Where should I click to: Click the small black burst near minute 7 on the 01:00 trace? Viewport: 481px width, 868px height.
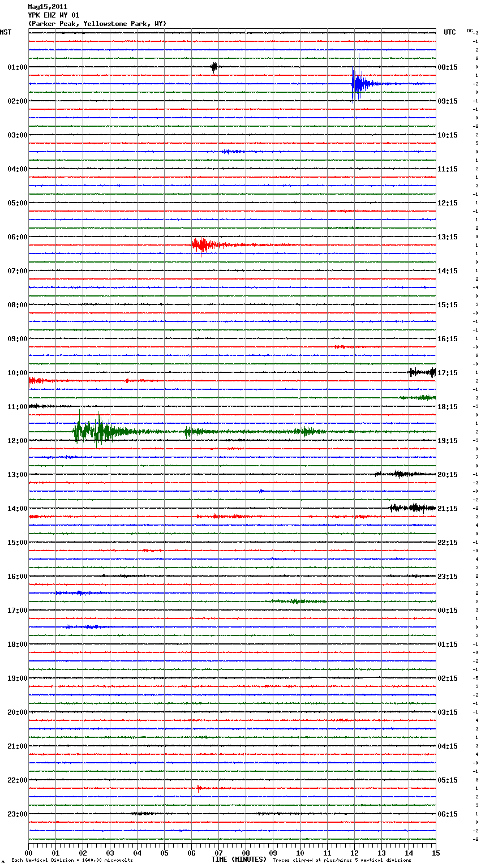point(214,67)
